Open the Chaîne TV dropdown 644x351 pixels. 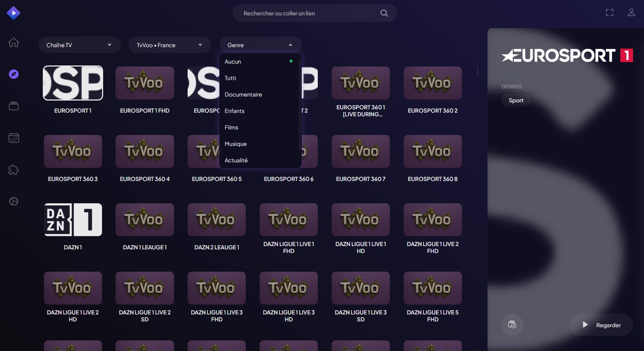tap(79, 45)
